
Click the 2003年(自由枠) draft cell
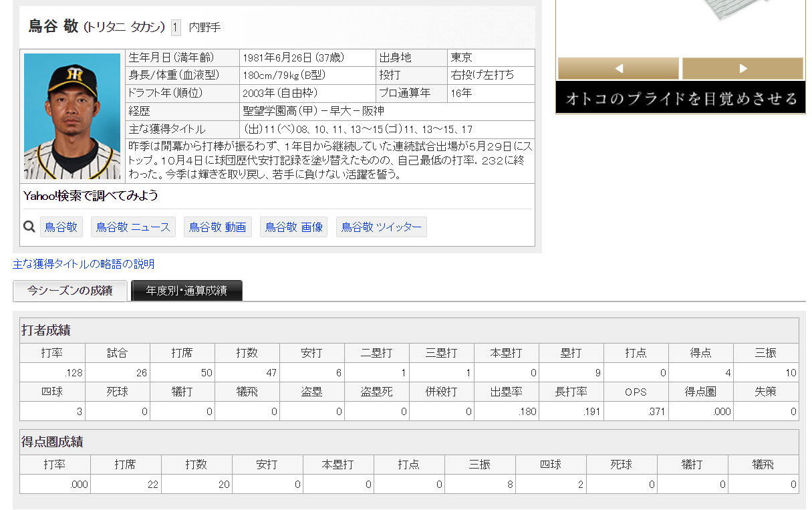pyautogui.click(x=307, y=94)
